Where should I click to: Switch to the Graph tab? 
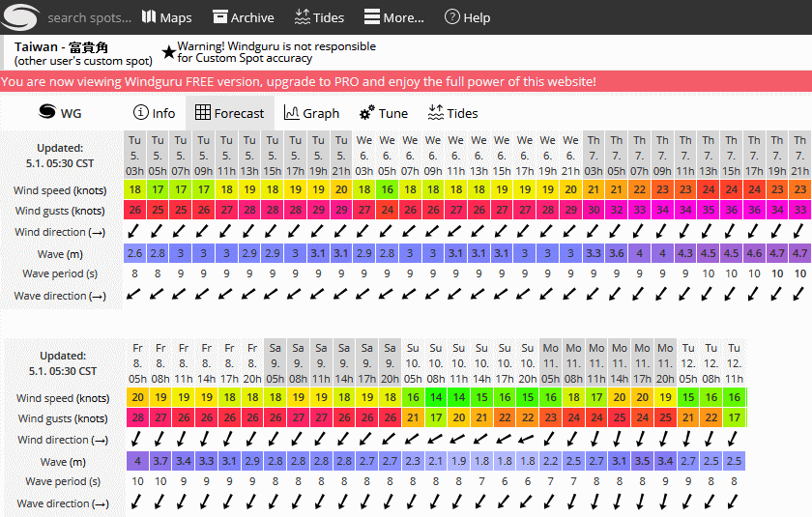(311, 113)
